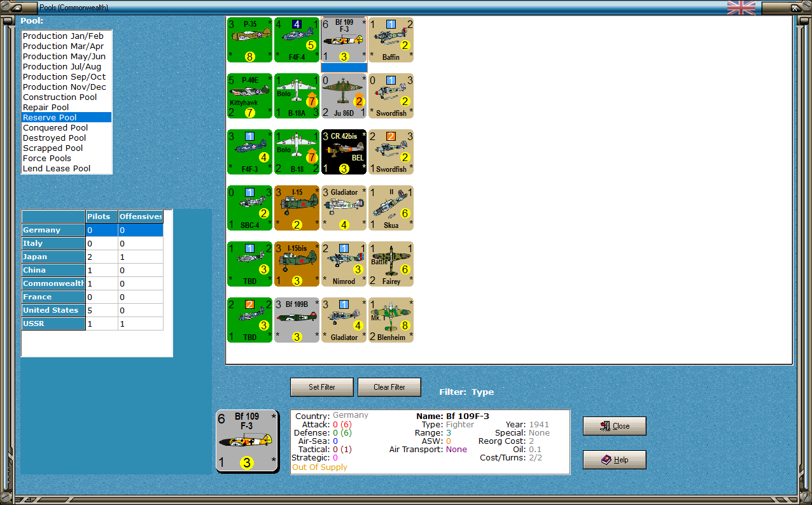
Task: Select the P-40E Kittyhawk counter
Action: 249,96
